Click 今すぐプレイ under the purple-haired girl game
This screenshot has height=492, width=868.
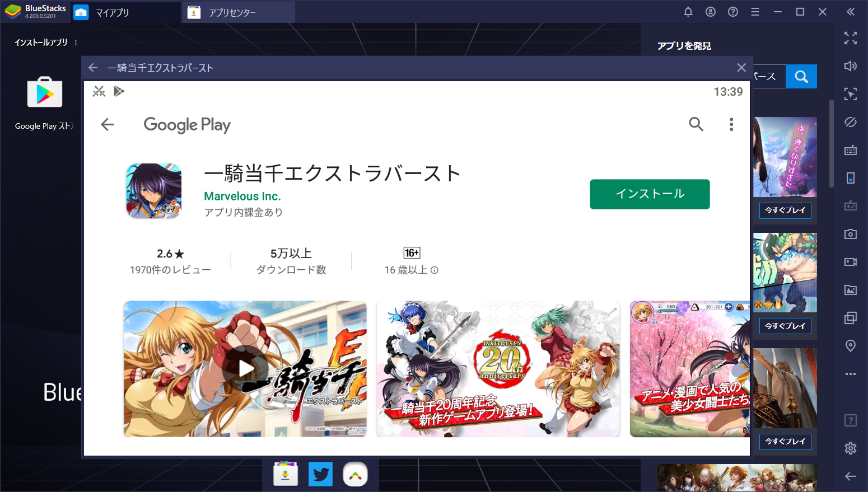click(x=785, y=210)
